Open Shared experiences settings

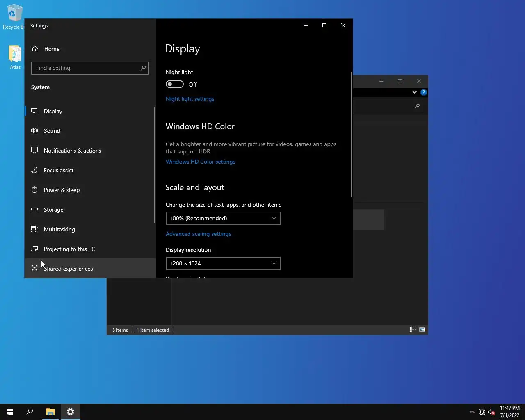coord(90,268)
